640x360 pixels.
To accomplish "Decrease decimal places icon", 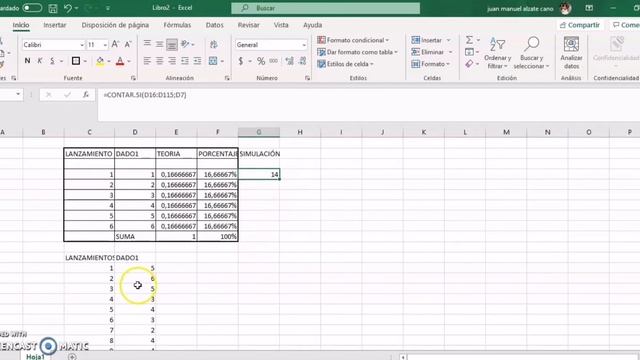I will [302, 61].
